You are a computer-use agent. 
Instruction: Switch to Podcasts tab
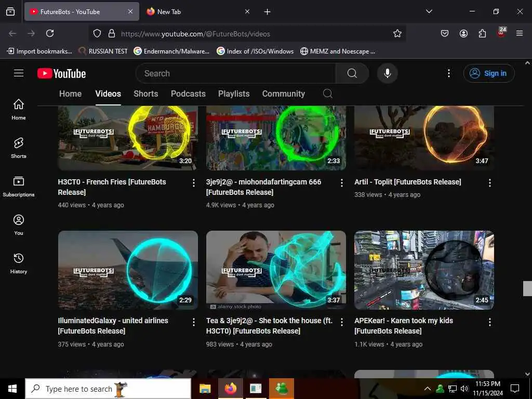(x=188, y=94)
